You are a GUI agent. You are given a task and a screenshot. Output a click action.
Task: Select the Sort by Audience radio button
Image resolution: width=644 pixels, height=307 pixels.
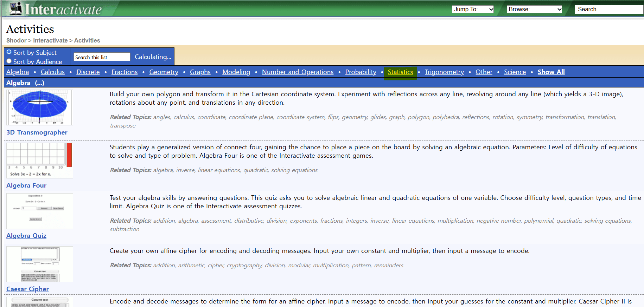pos(9,61)
